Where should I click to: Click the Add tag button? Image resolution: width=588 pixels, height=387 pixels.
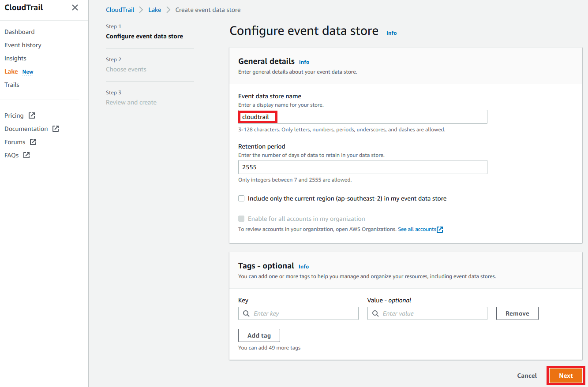point(259,335)
